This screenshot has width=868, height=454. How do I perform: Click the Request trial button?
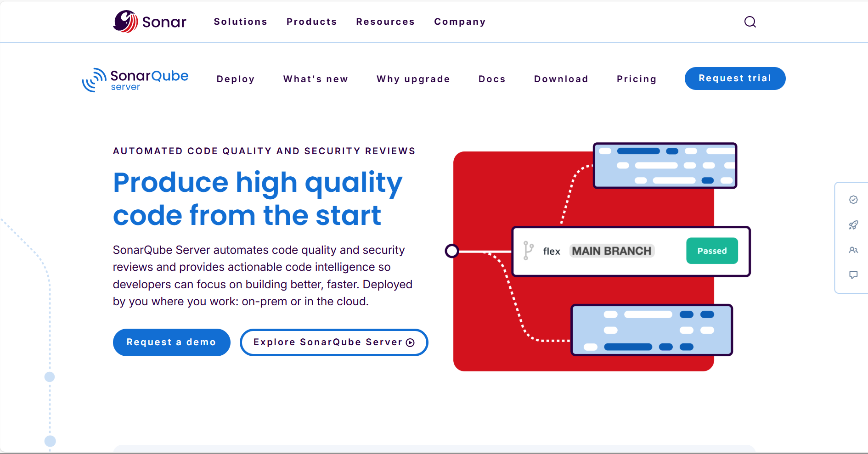[x=735, y=78]
